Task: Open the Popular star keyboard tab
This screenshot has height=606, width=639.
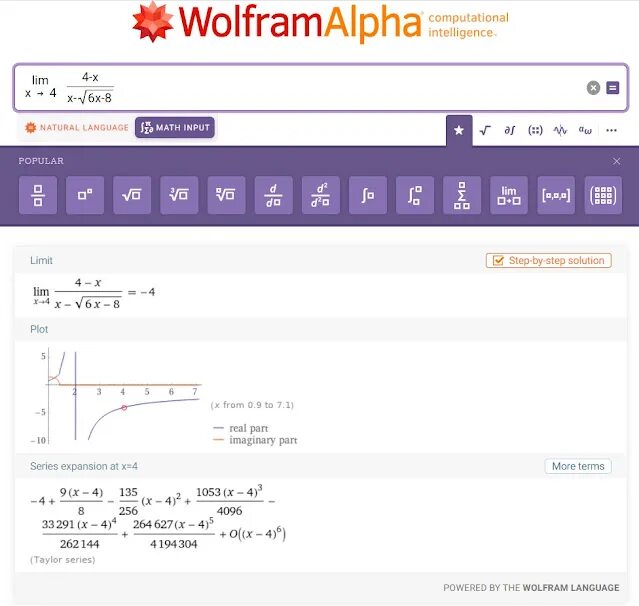Action: tap(459, 130)
